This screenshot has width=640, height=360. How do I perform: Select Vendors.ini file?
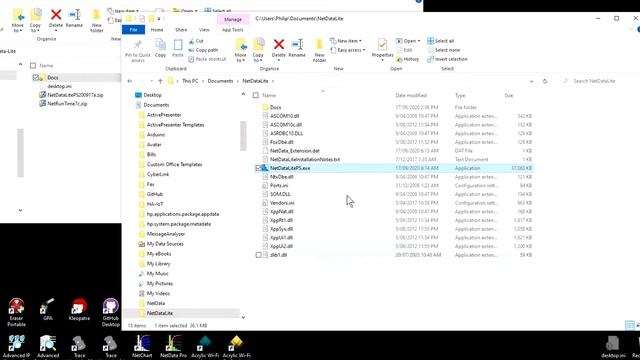tap(282, 203)
